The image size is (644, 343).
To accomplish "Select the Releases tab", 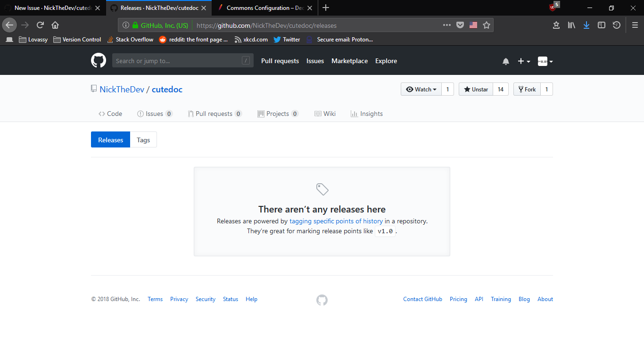I will click(110, 140).
